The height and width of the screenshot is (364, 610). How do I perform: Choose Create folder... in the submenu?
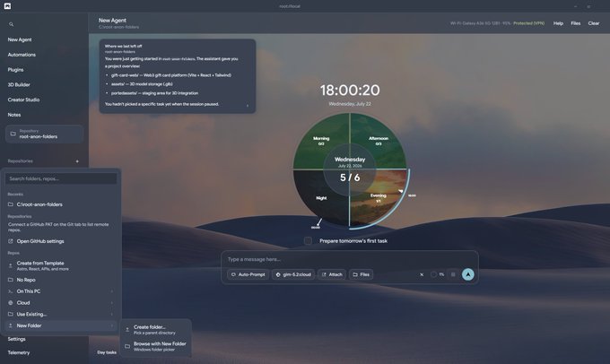(x=155, y=330)
